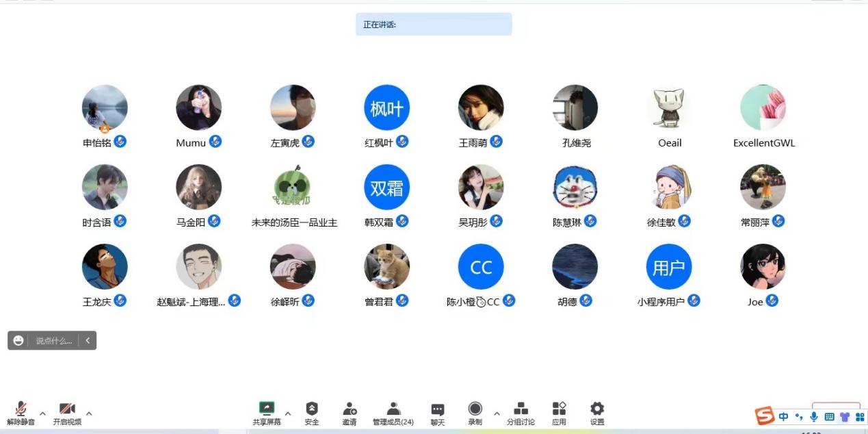Open meeting Settings (设置) gear
Viewport: 868px width, 434px height.
(597, 413)
